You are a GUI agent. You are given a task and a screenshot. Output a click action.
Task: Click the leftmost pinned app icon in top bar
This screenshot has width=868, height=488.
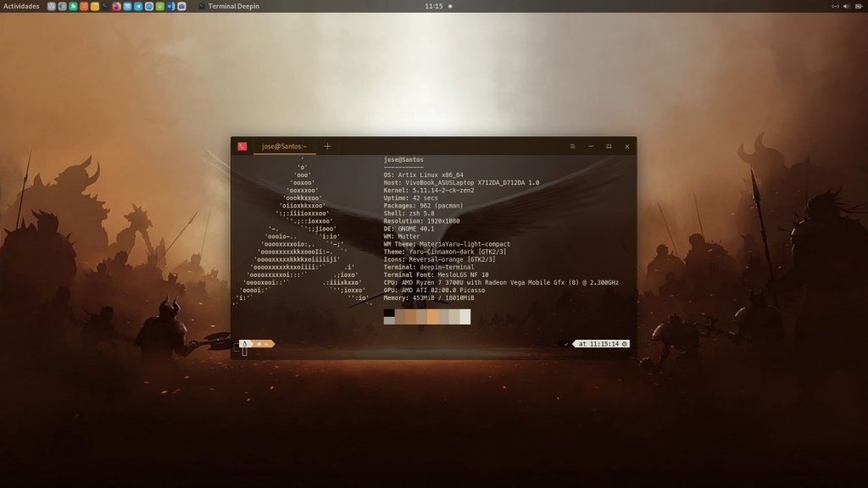click(x=52, y=6)
